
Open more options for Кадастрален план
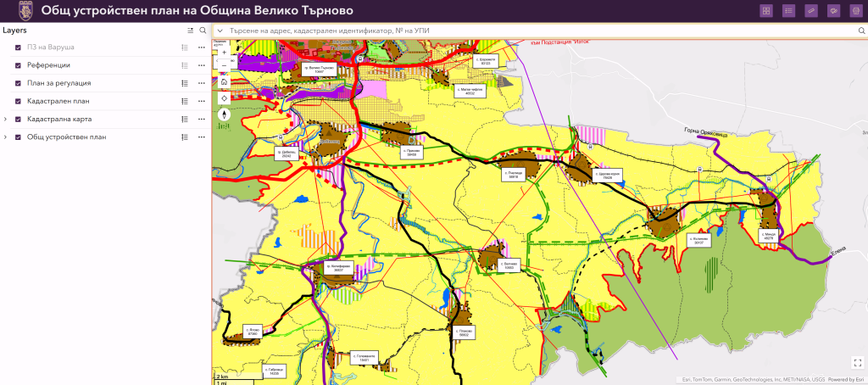coord(202,102)
